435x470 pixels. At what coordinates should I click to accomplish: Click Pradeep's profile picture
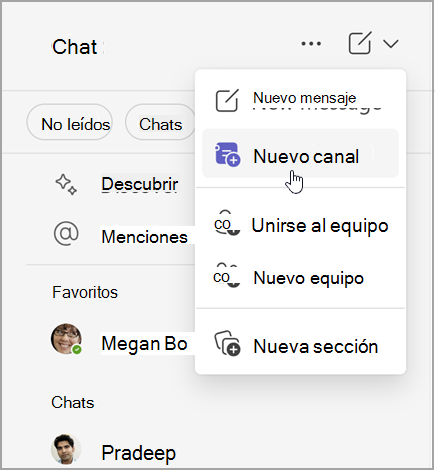[66, 449]
